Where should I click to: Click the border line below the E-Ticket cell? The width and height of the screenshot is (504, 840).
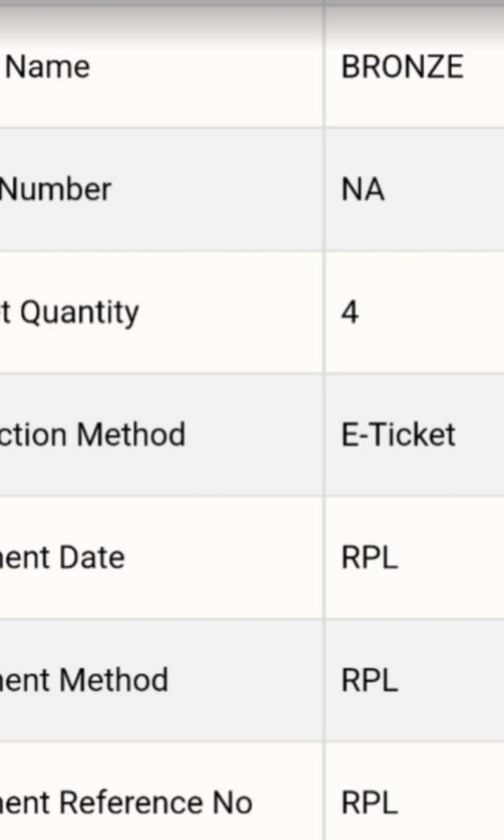[414, 496]
